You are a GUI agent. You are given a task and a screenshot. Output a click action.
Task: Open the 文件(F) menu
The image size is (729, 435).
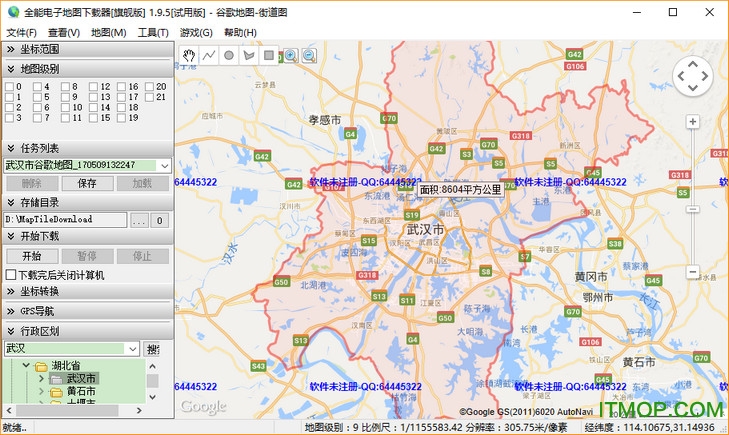click(x=21, y=33)
